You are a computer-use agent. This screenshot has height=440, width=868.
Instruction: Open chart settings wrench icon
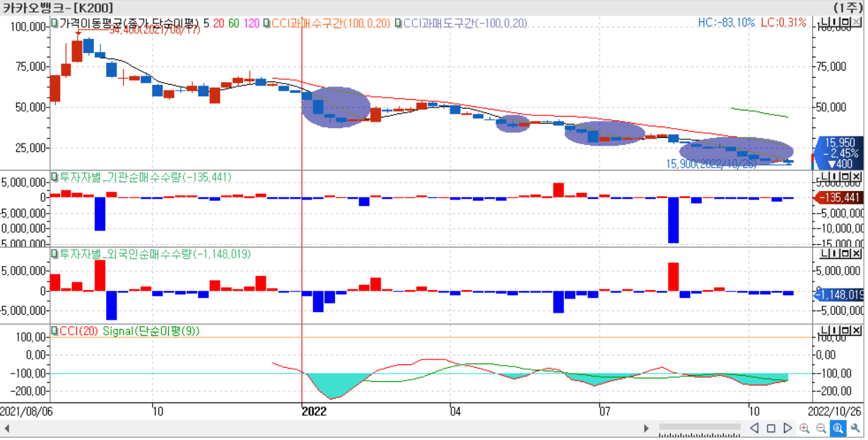pyautogui.click(x=855, y=429)
